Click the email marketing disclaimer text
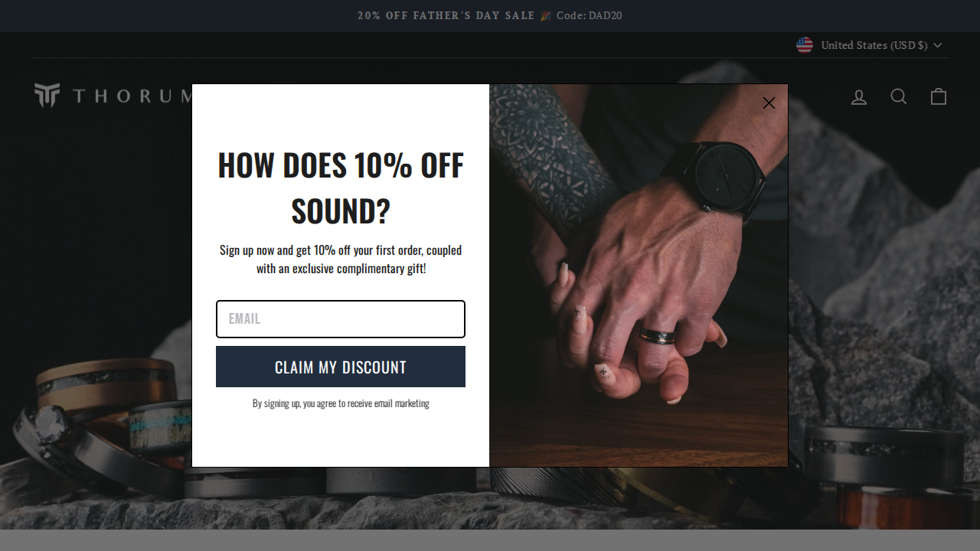 [x=341, y=403]
